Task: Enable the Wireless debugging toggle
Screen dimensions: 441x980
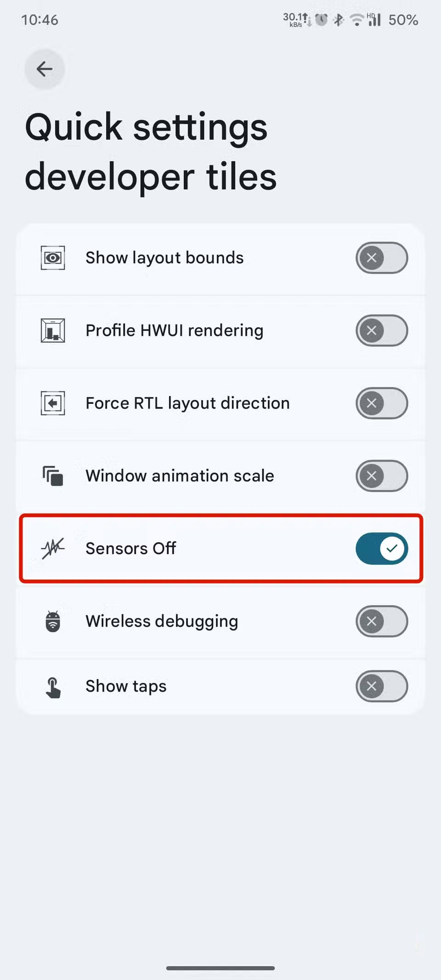Action: pyautogui.click(x=382, y=622)
